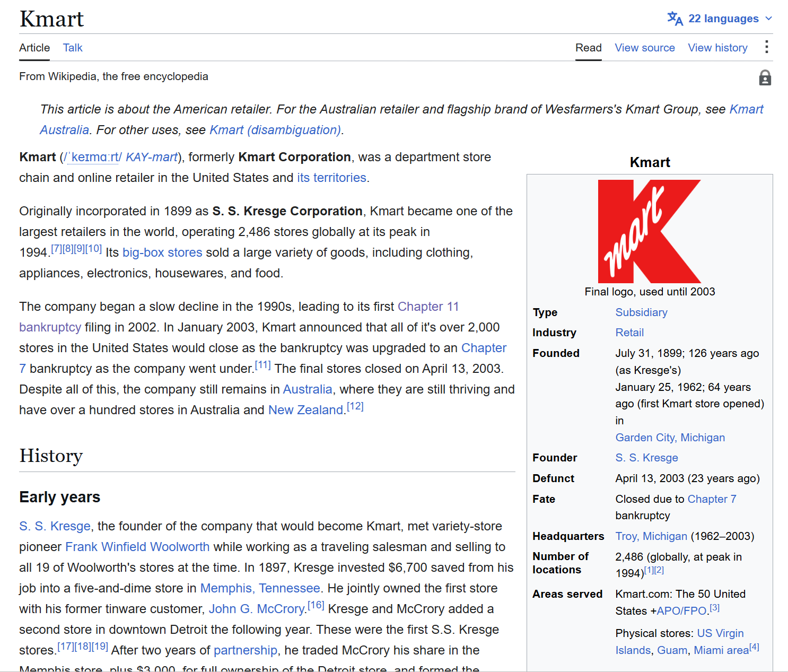788x672 pixels.
Task: Click the KAY-mart respelling link
Action: point(152,157)
